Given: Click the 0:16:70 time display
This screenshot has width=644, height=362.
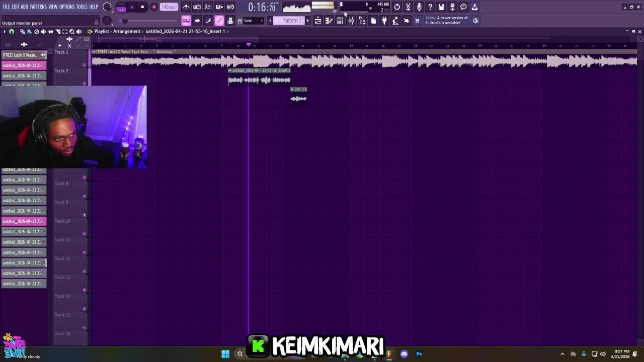Looking at the screenshot, I should pos(262,8).
